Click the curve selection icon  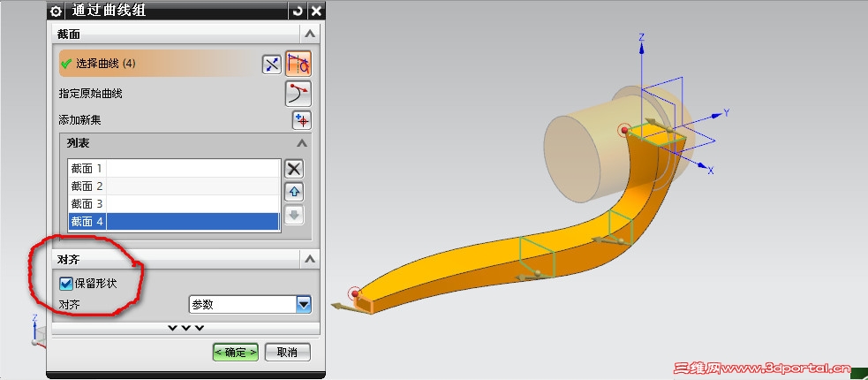point(298,64)
